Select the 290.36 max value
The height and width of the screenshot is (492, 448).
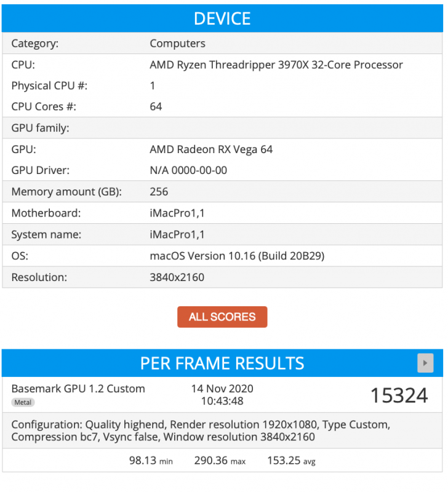(220, 461)
